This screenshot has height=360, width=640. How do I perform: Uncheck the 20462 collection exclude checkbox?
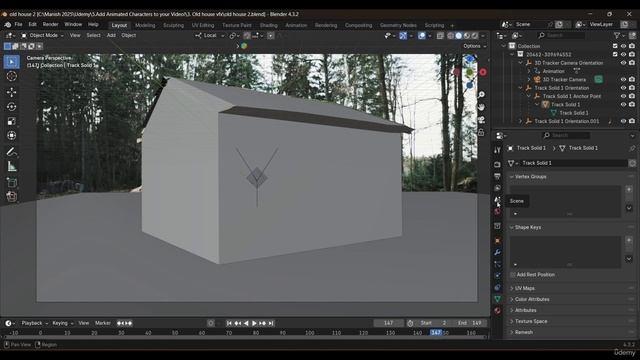pyautogui.click(x=615, y=54)
